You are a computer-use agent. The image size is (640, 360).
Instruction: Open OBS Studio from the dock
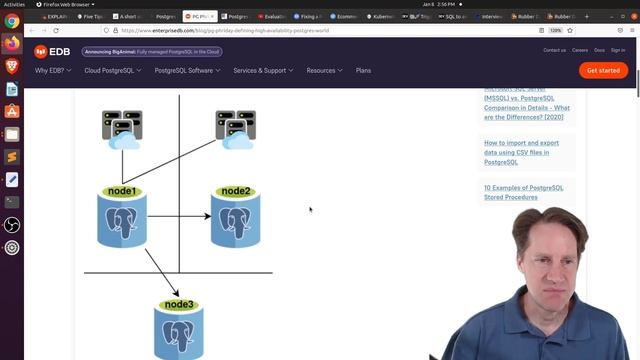coord(12,225)
